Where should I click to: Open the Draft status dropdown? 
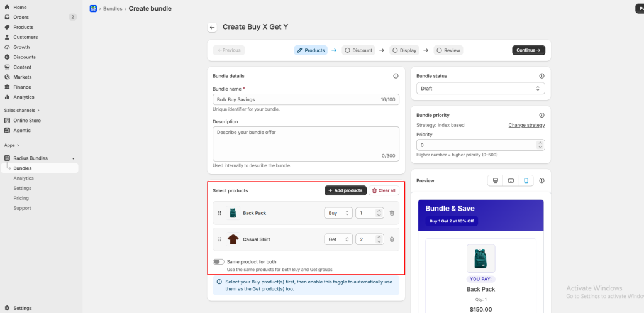point(480,88)
